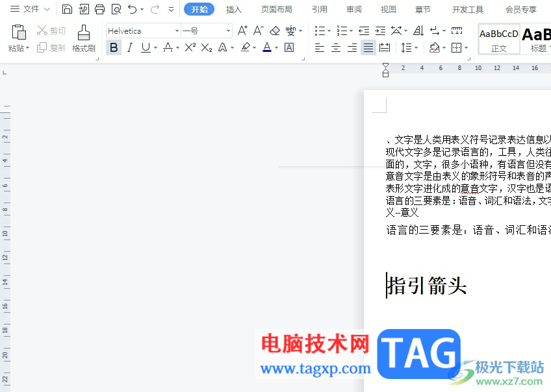Apply font color with A button
551x392 pixels.
[267, 47]
